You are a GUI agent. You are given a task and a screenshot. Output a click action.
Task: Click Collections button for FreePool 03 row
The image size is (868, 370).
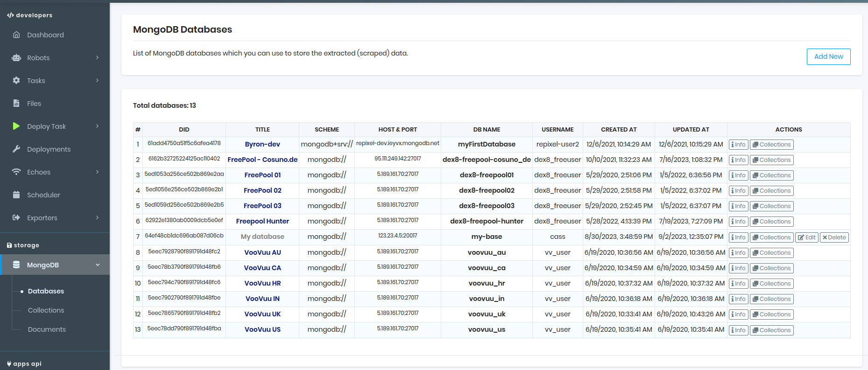point(771,206)
